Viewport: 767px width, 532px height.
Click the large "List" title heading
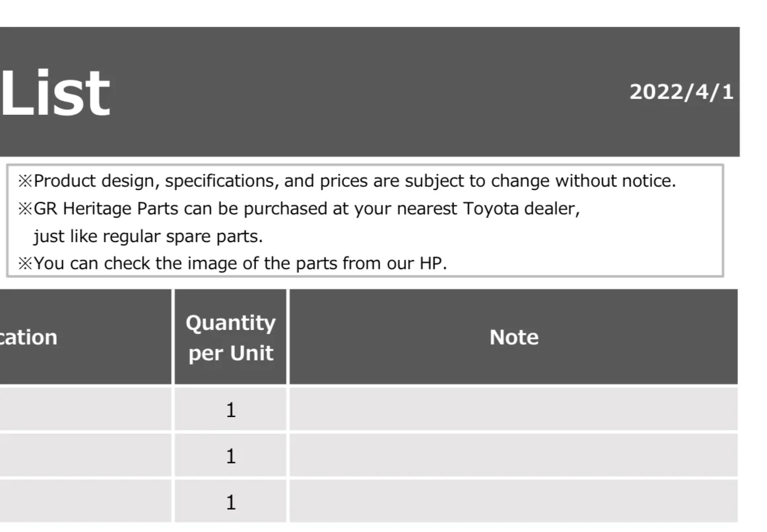tap(55, 93)
